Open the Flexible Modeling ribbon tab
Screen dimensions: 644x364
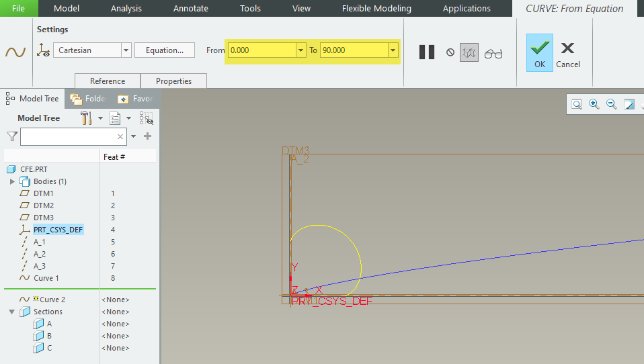coord(376,9)
